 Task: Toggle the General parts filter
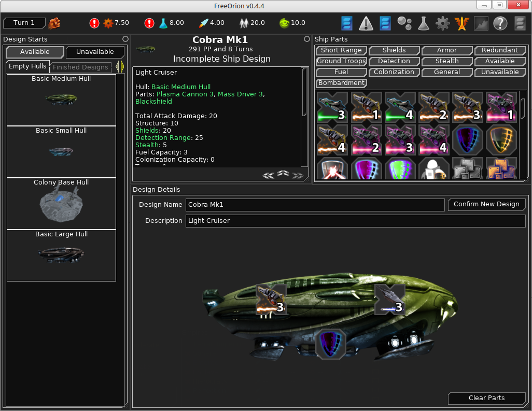[x=447, y=72]
